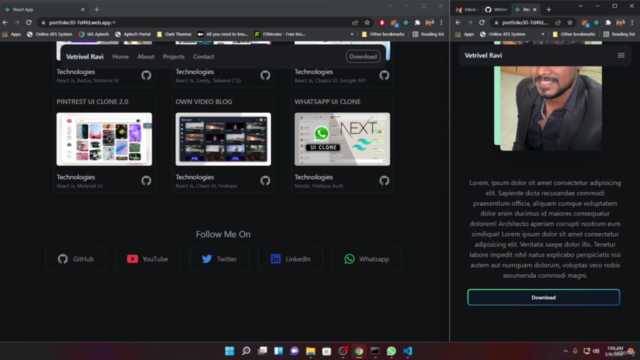Reload page in left browser window
Screen dimensions: 640x360
(x=29, y=22)
